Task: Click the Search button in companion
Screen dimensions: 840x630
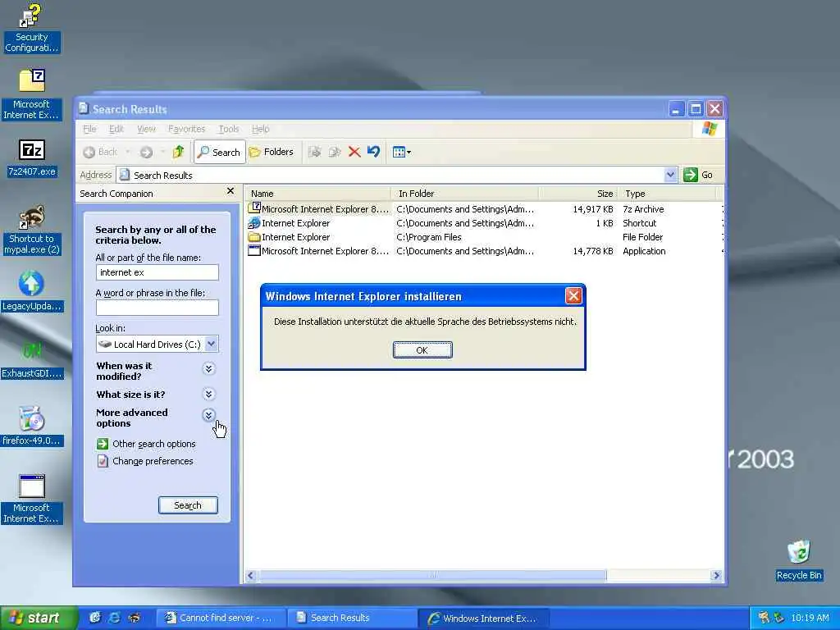Action: click(188, 505)
